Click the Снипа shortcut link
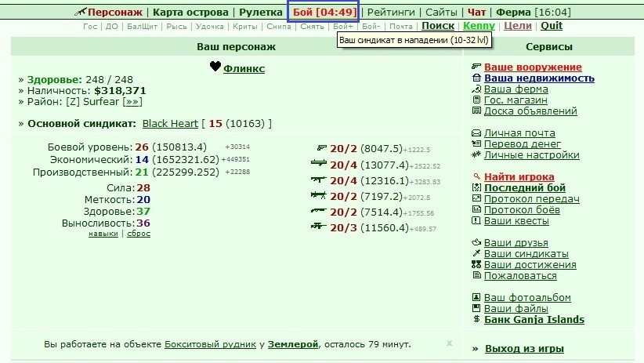The height and width of the screenshot is (363, 644). [278, 27]
